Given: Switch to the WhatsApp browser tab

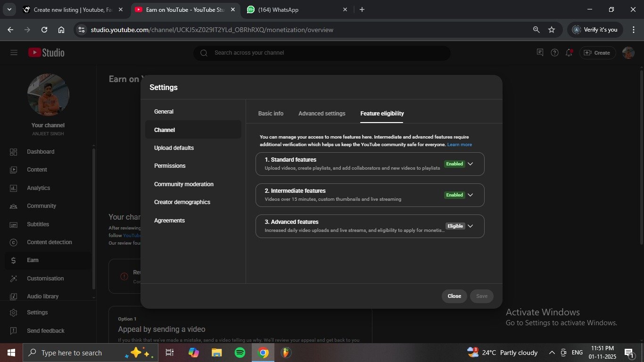Looking at the screenshot, I should [x=292, y=9].
